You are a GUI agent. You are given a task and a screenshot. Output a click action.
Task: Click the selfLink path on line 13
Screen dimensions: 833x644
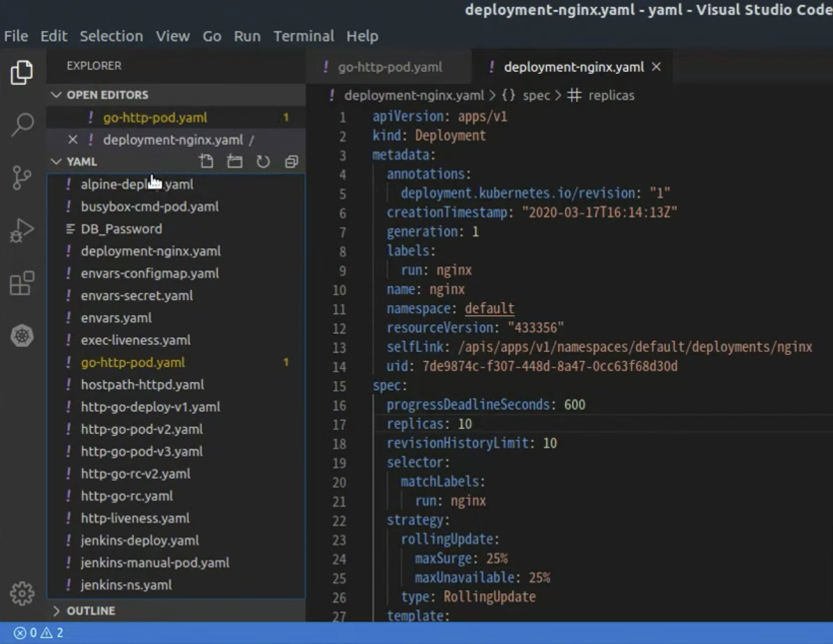click(635, 347)
